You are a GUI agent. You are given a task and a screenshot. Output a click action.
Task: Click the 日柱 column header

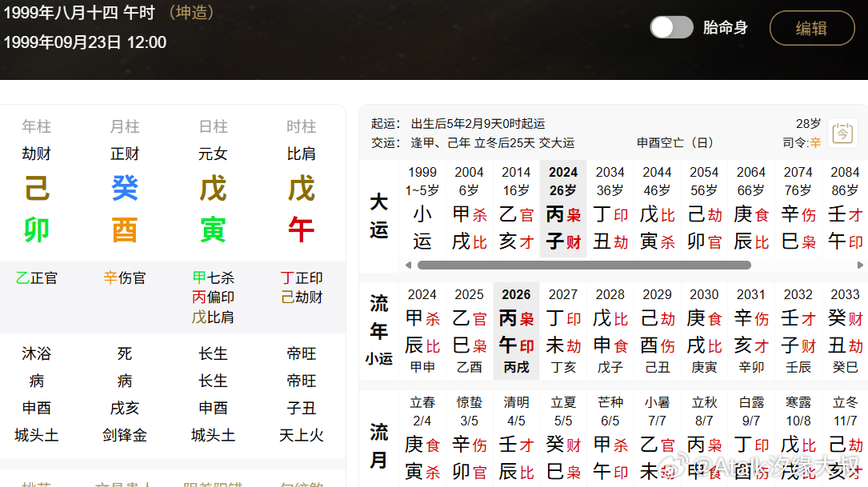[x=213, y=126]
